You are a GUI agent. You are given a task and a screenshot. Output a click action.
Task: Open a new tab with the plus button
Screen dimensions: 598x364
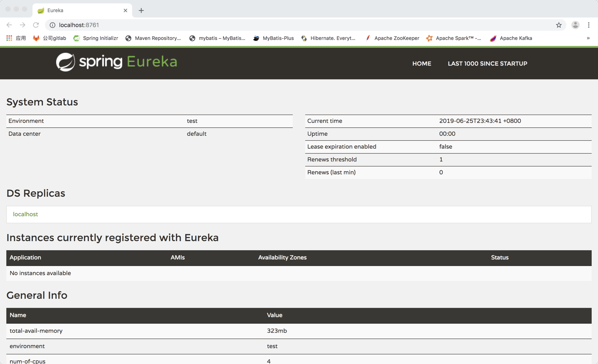point(141,10)
